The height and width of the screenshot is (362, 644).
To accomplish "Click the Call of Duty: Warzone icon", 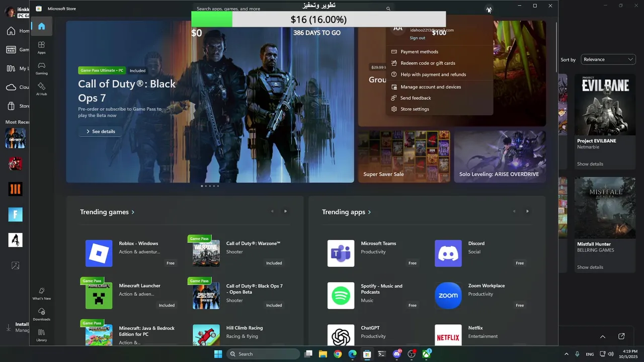I will click(x=206, y=253).
